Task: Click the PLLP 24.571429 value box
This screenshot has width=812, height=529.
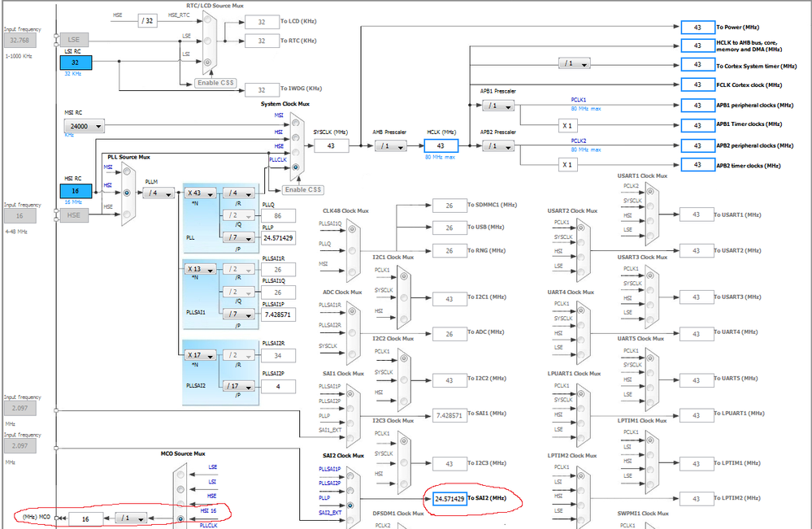Action: click(278, 238)
